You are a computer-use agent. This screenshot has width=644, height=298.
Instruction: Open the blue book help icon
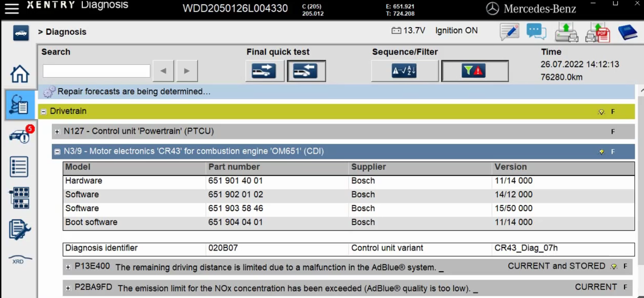pos(628,32)
